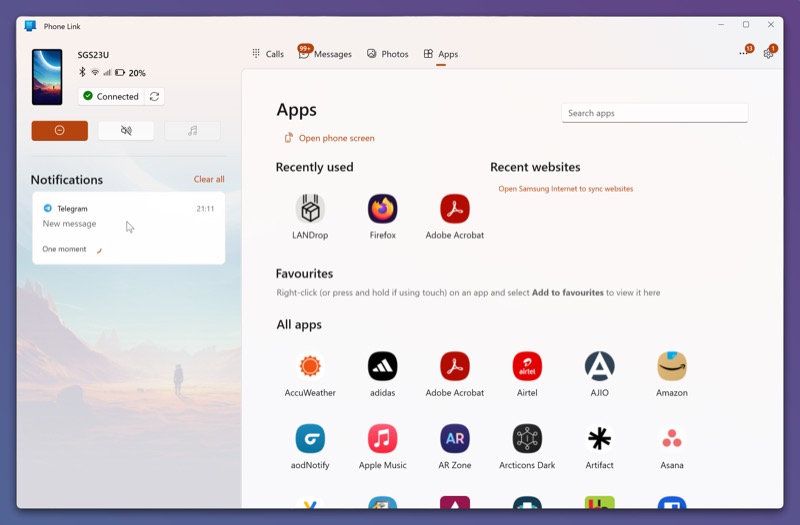Select the Apps tab
Viewport: 800px width, 525px height.
coord(441,54)
